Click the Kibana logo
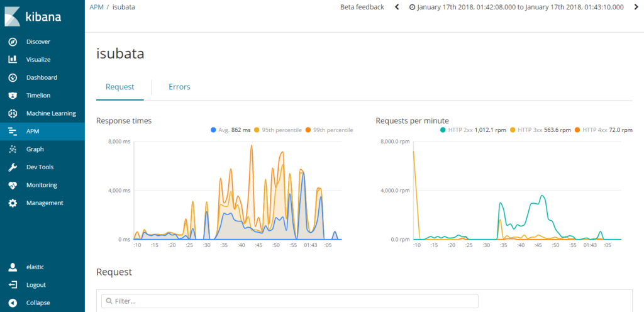Viewport: 644px width, 312px height. [33, 16]
